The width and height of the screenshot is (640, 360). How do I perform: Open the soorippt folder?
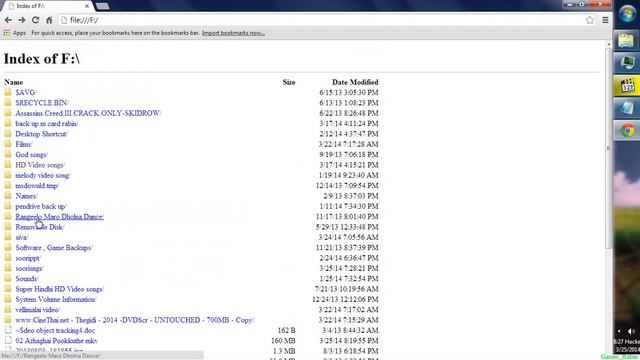(x=28, y=258)
